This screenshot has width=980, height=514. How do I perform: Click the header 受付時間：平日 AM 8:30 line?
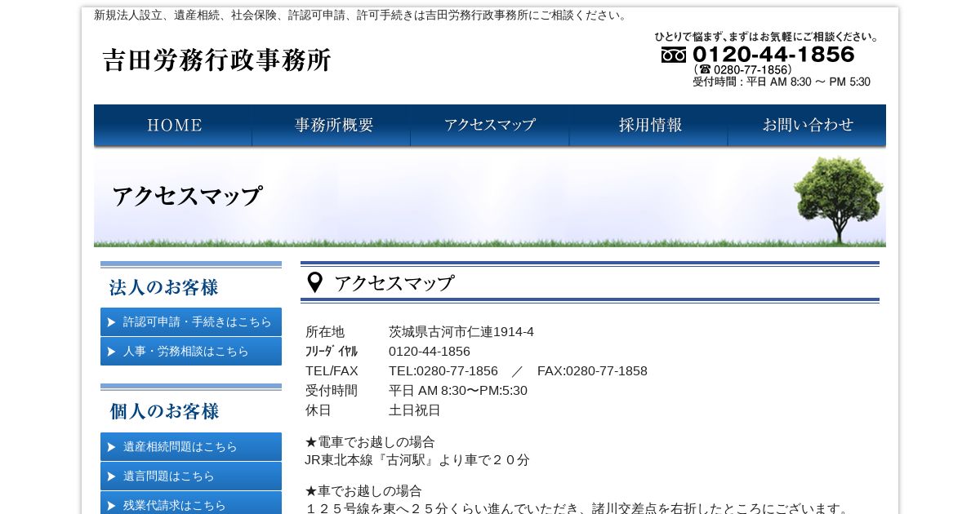[x=782, y=82]
